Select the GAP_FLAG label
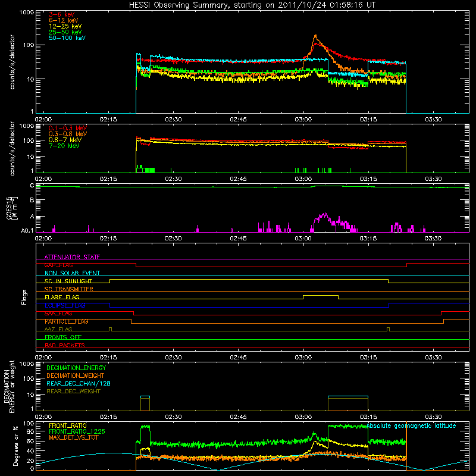 tap(58, 265)
